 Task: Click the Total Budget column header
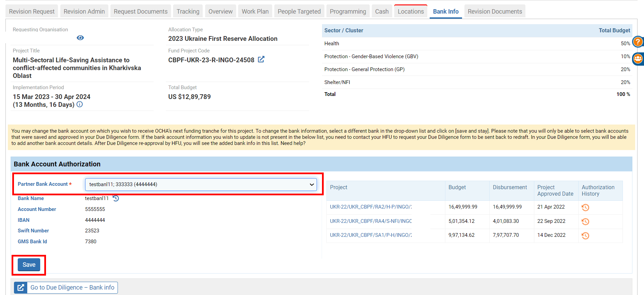coord(614,31)
